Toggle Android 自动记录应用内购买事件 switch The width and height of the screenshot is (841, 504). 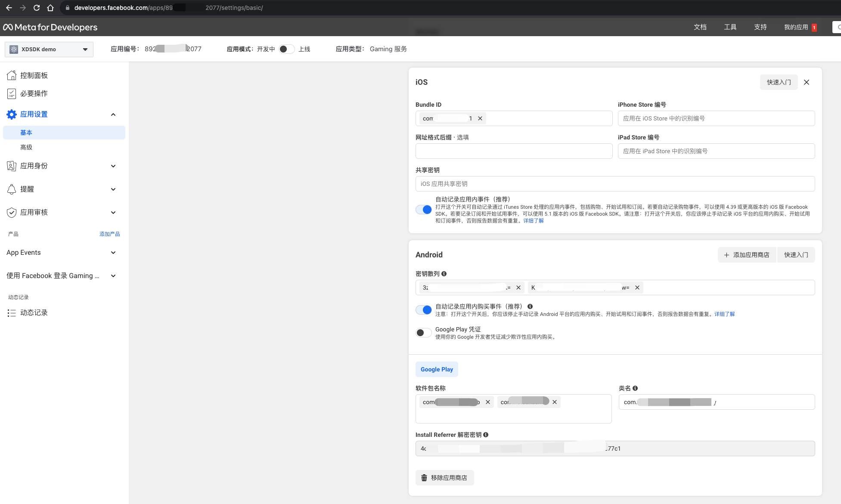click(x=424, y=310)
